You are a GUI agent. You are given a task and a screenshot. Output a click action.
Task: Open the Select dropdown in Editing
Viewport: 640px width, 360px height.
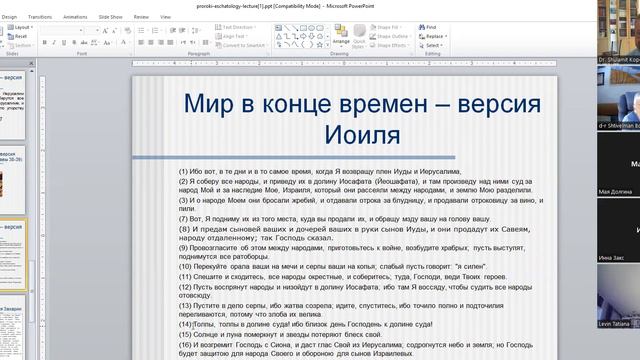click(x=431, y=45)
